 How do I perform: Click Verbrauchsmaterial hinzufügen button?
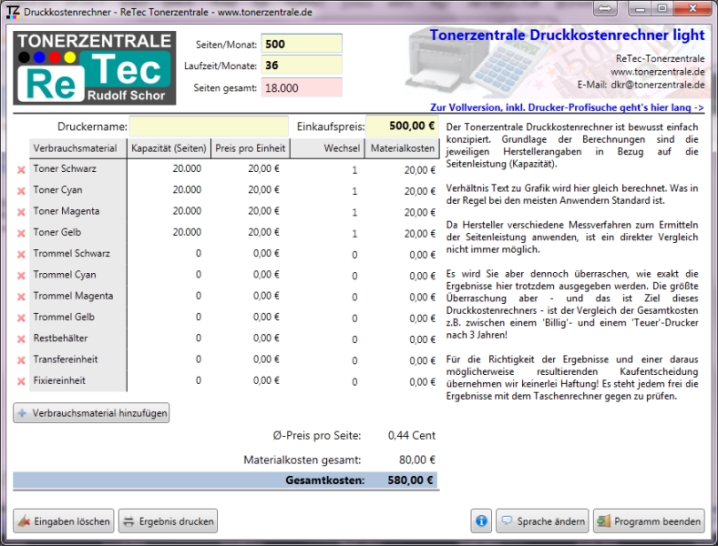click(91, 412)
